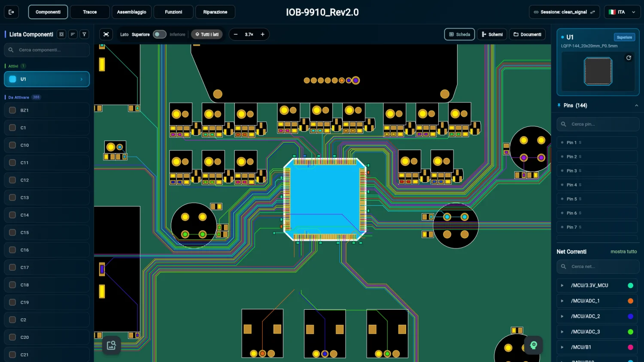
Task: Check the C10 component checkbox
Action: (12, 145)
